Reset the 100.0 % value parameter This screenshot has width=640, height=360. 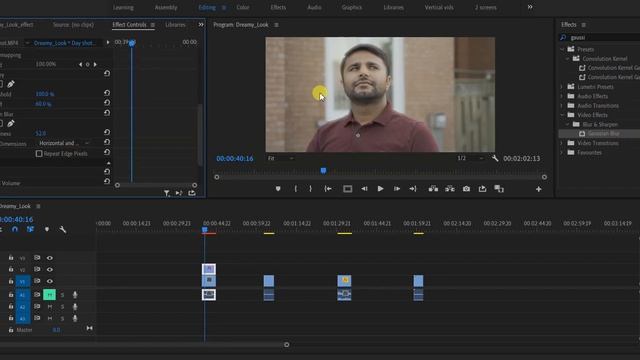coord(107,93)
